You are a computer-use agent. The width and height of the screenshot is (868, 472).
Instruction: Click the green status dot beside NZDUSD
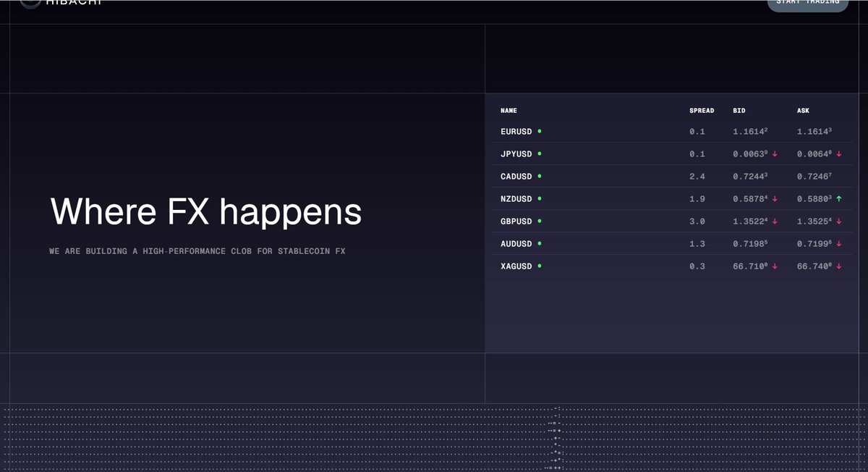pos(540,198)
